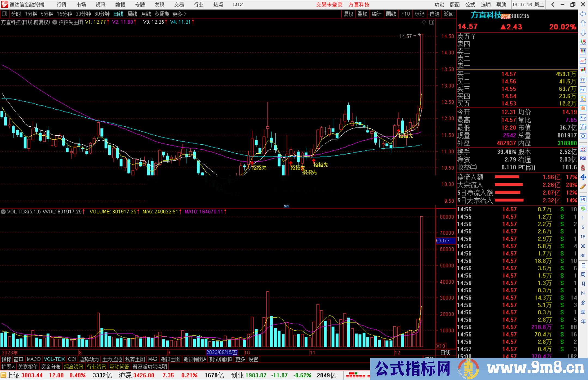The image size is (588, 380).
Task: Click the F10 company info sidebar icon
Action: pos(583,89)
